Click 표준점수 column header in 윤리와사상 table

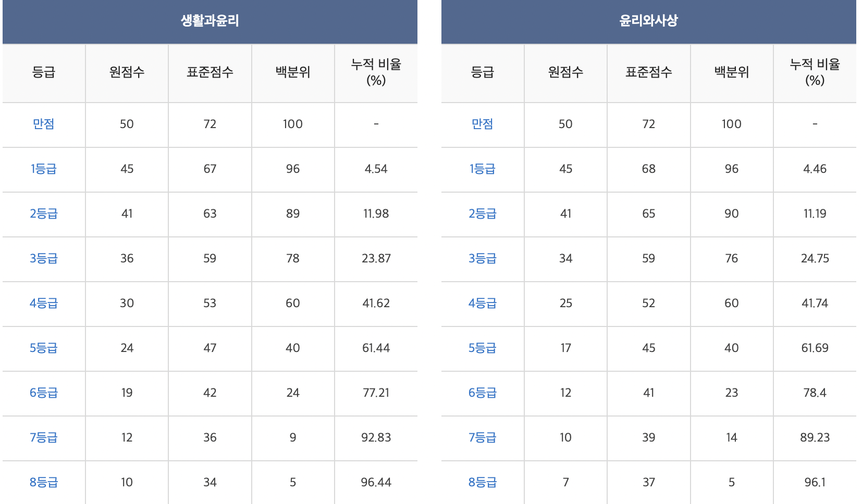pos(649,72)
